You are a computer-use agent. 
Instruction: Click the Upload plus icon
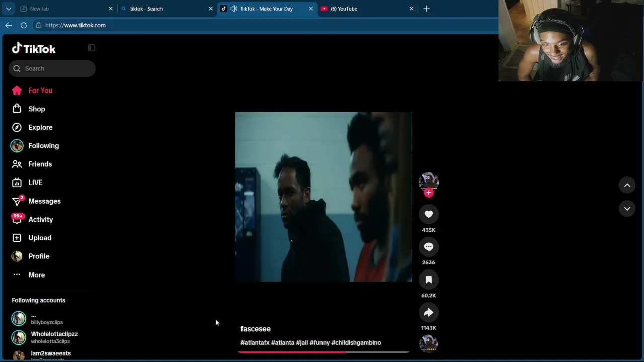[x=17, y=238]
